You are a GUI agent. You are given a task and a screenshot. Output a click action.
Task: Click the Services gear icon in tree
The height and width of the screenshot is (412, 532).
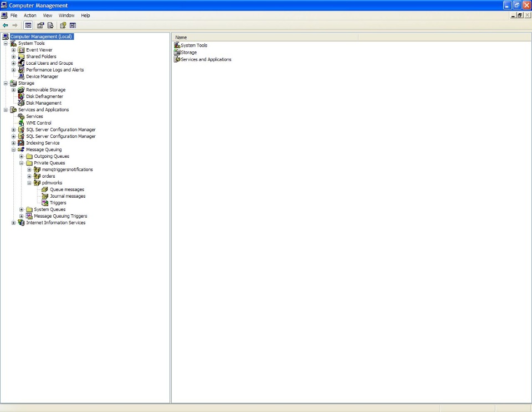22,116
